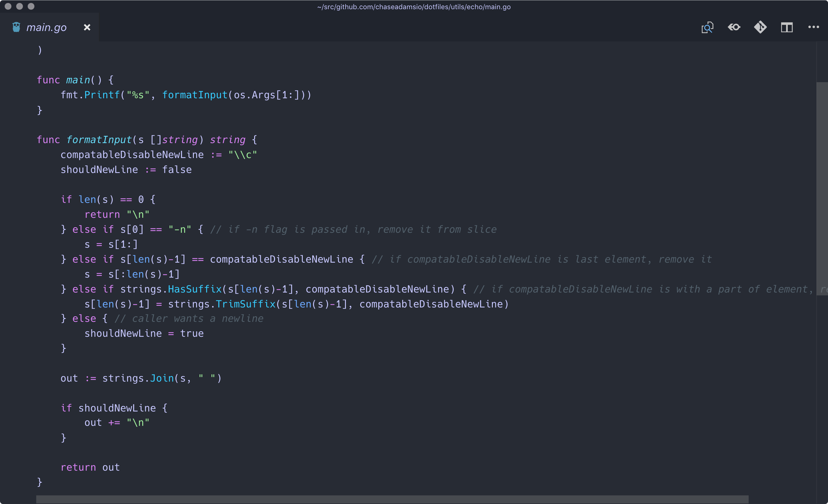Viewport: 828px width, 504px height.
Task: Open the ellipsis more-options menu
Action: (x=814, y=27)
